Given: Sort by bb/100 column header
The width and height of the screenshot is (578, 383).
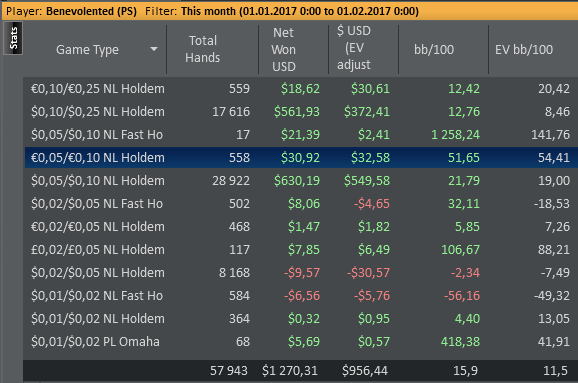Looking at the screenshot, I should pyautogui.click(x=434, y=49).
